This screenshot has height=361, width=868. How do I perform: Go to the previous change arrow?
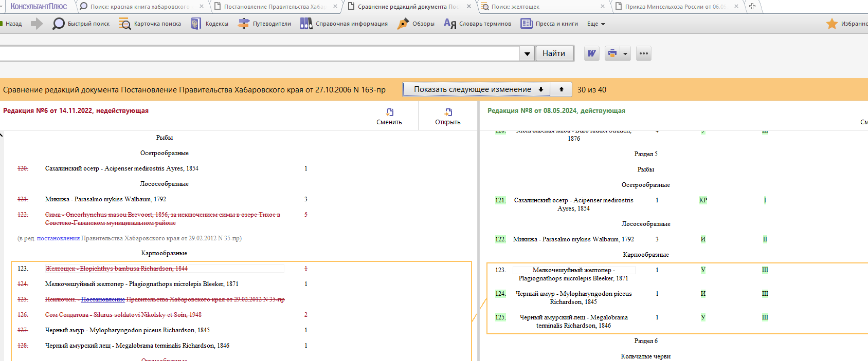562,89
